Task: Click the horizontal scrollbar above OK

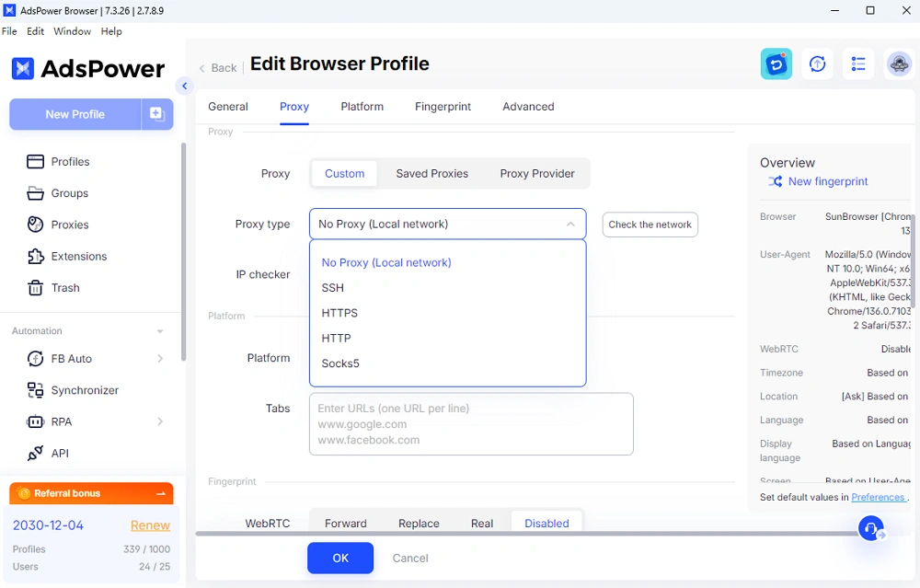Action: tap(528, 534)
